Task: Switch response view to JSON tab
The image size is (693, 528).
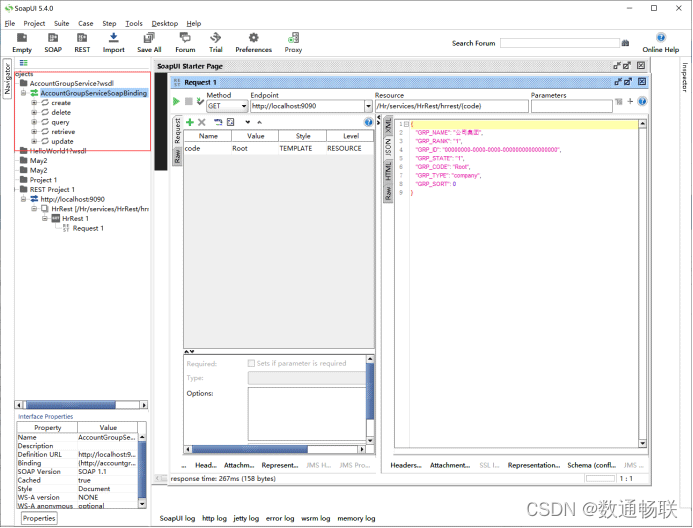Action: click(388, 147)
